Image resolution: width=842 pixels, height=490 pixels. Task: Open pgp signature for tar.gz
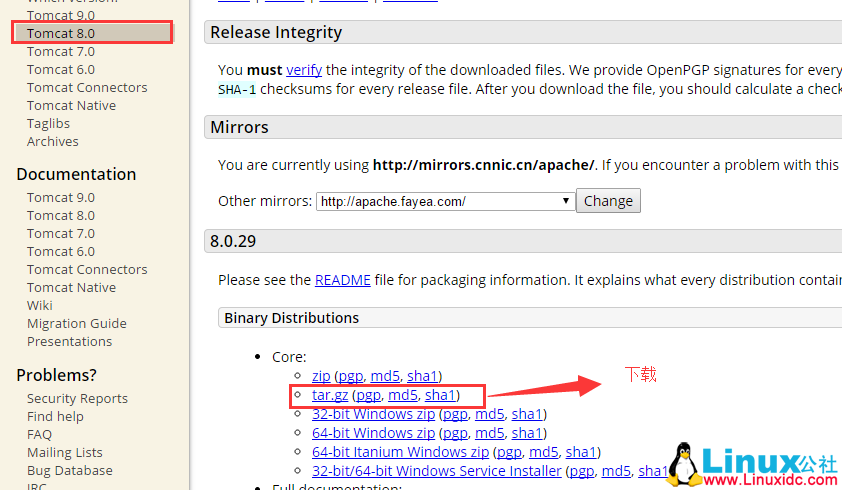point(368,395)
